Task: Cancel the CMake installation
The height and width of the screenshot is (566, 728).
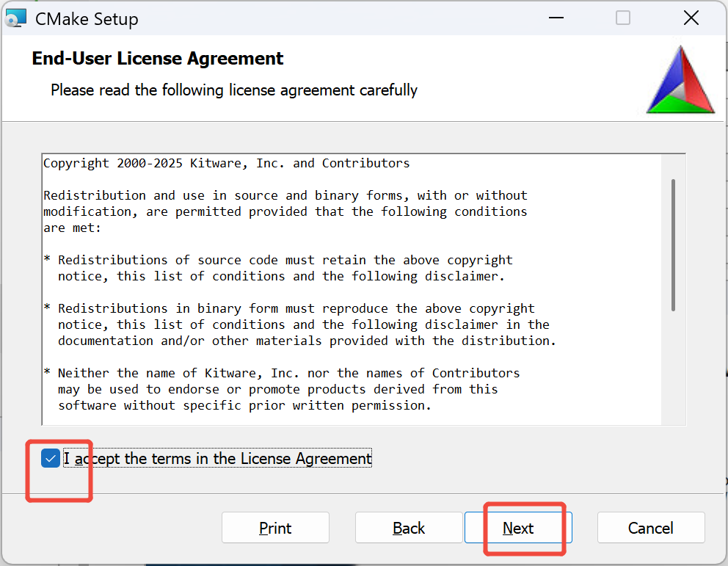Action: (x=651, y=528)
